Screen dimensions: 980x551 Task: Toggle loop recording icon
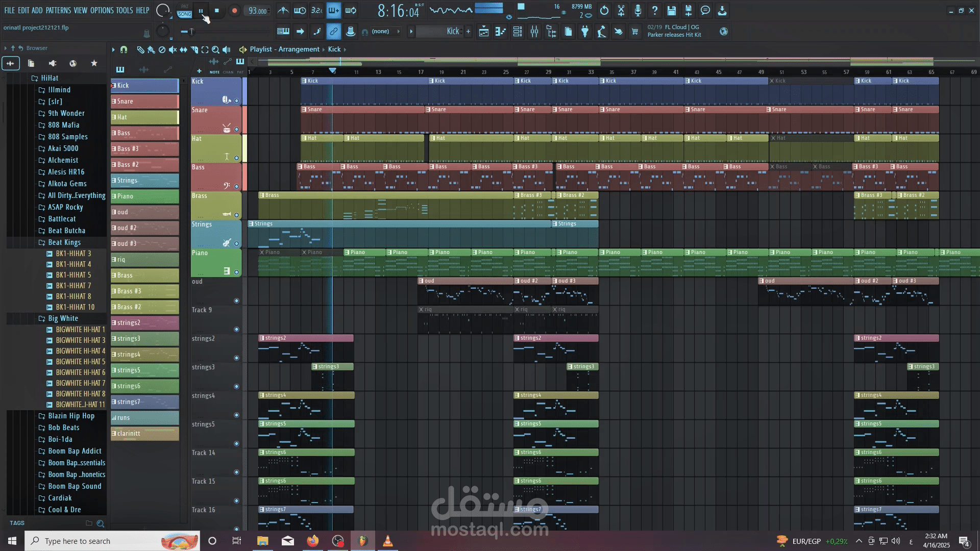tap(351, 10)
